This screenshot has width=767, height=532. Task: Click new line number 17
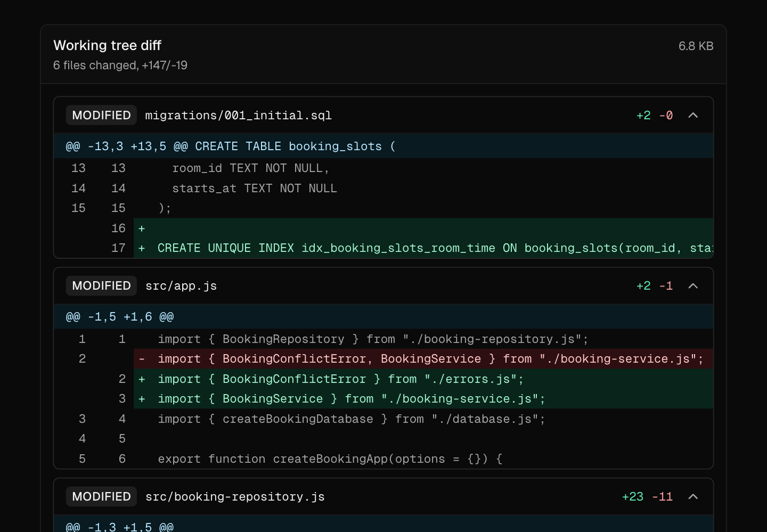pos(118,248)
